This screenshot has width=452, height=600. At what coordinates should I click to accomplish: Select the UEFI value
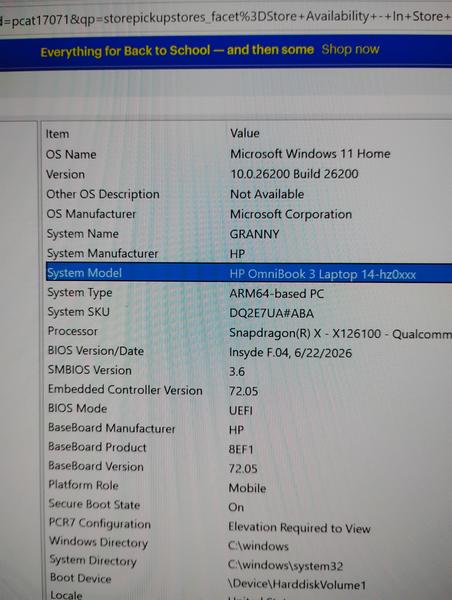pyautogui.click(x=241, y=411)
